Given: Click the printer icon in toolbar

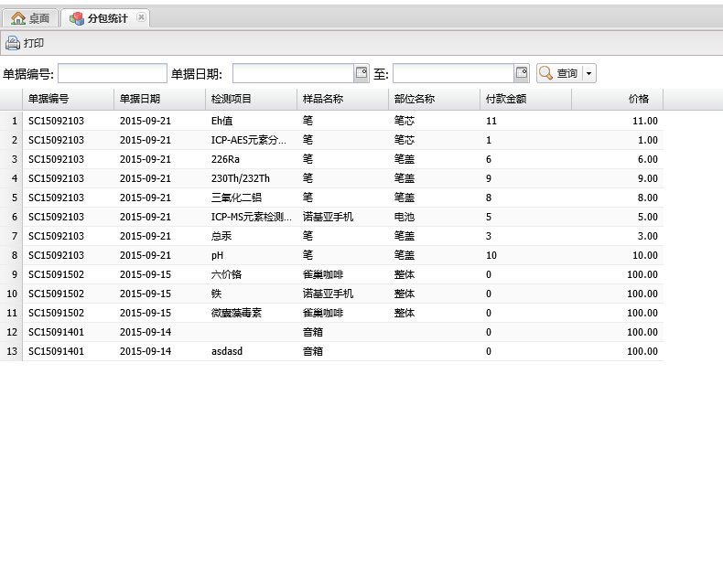Looking at the screenshot, I should 12,43.
